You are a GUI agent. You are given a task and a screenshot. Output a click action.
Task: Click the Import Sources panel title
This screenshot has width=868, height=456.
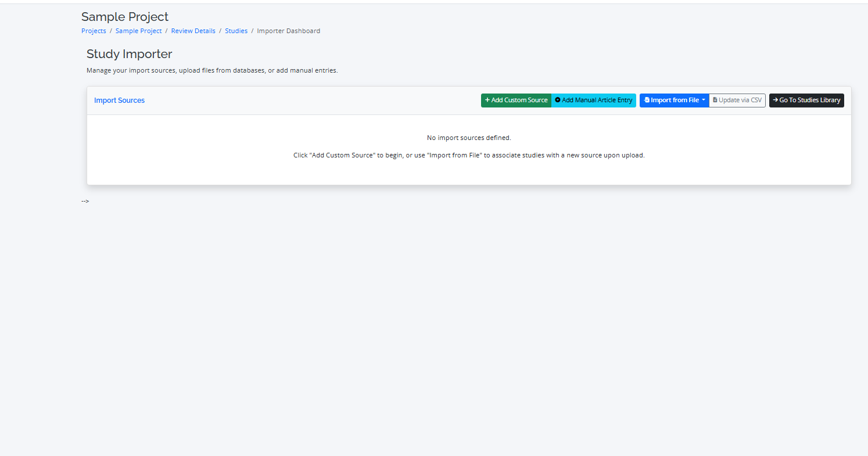click(119, 100)
